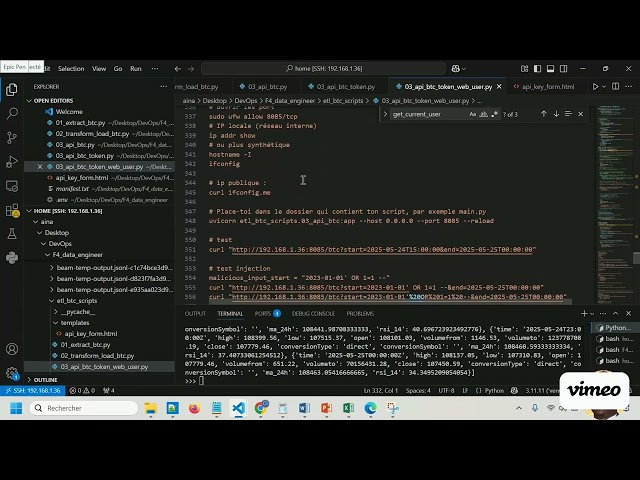Toggle replace in find widget

(385, 114)
